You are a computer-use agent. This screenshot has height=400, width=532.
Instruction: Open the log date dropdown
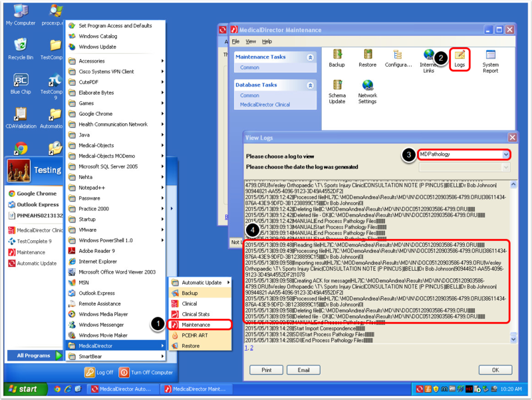coord(505,167)
